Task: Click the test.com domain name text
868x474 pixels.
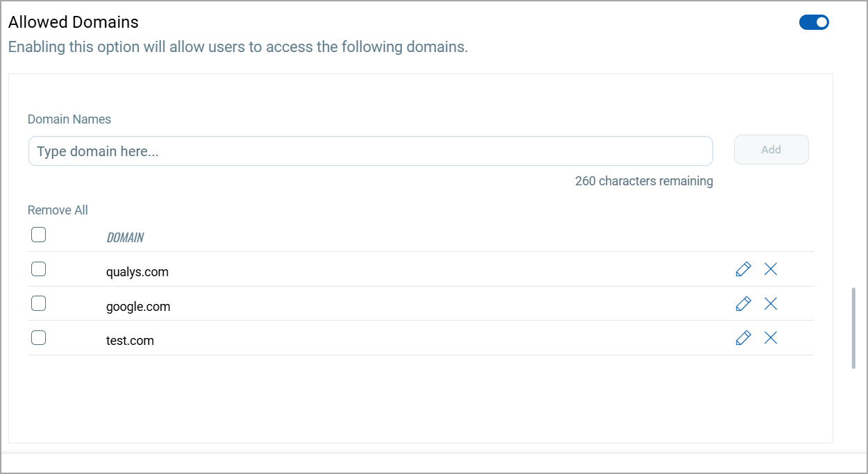Action: [130, 341]
